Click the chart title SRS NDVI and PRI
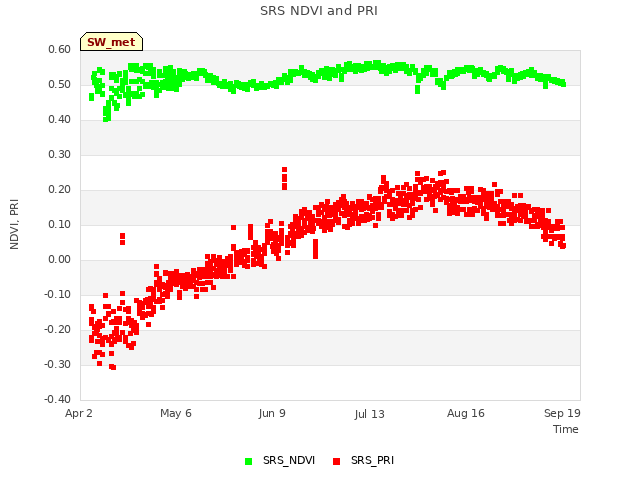Viewport: 640px width, 480px height. (319, 11)
